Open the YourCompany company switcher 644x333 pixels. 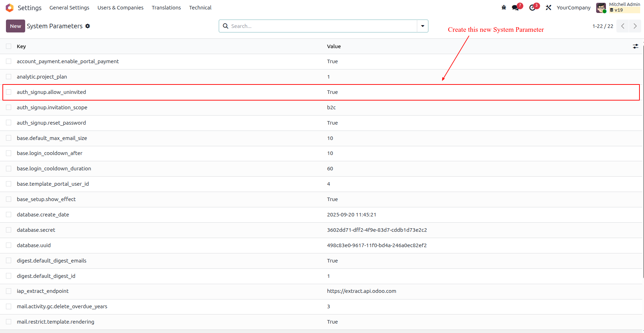573,8
